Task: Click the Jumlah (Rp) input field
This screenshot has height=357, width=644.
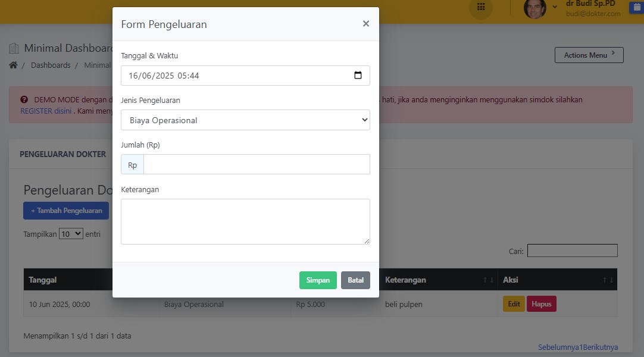Action: point(257,165)
